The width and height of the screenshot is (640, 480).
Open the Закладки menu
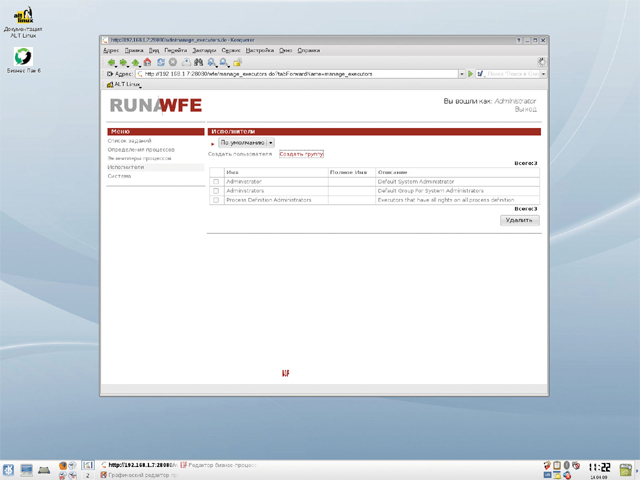[204, 50]
